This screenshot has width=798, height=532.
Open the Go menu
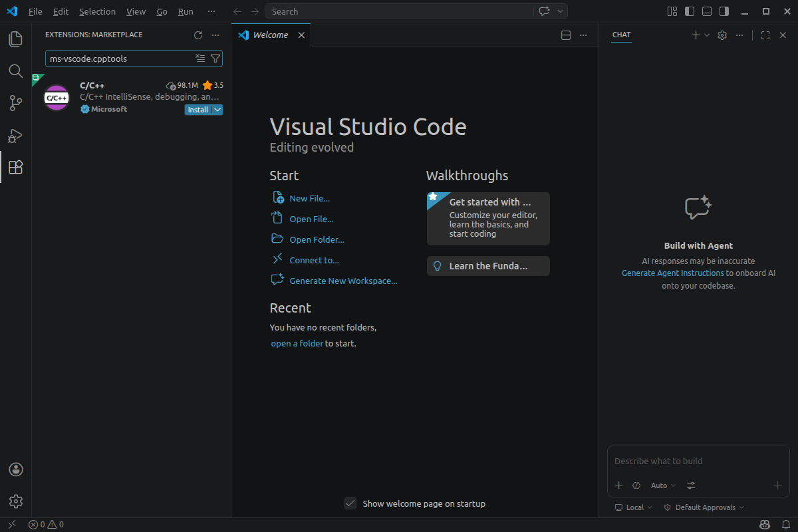click(x=162, y=11)
